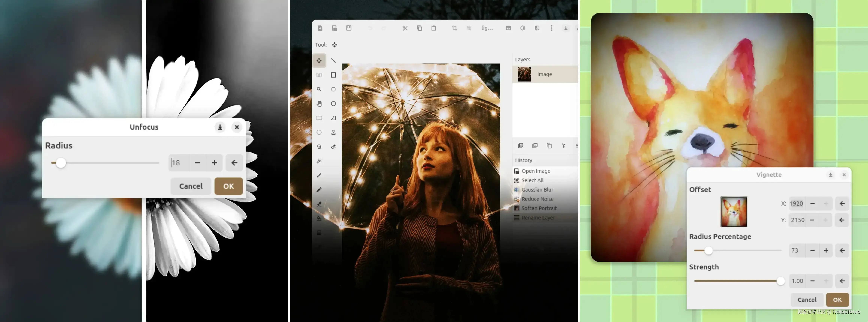Image resolution: width=868 pixels, height=322 pixels.
Task: Click the Crop to Selection icon
Action: (454, 28)
